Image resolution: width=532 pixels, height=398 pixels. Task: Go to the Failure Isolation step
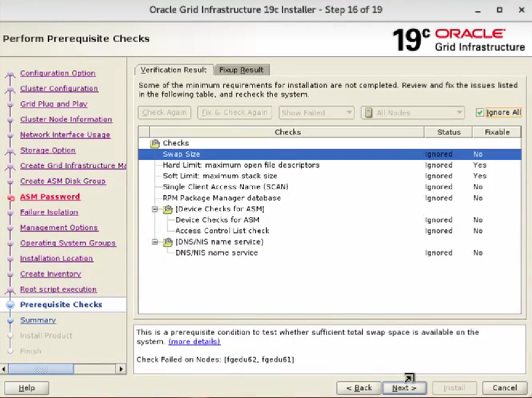coord(49,212)
